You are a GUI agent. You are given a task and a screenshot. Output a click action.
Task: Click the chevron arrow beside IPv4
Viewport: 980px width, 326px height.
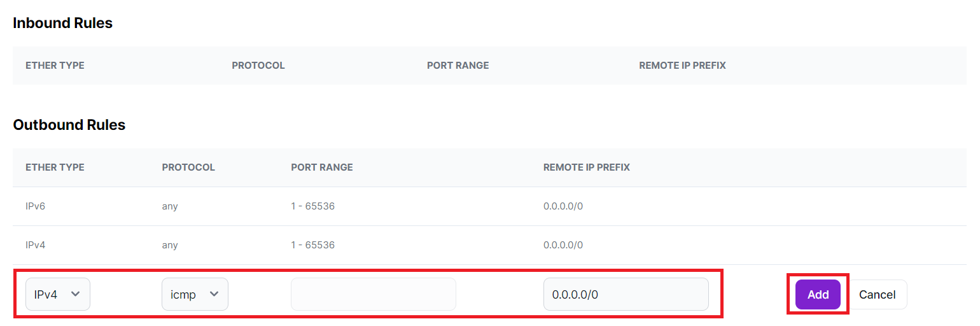pyautogui.click(x=76, y=294)
